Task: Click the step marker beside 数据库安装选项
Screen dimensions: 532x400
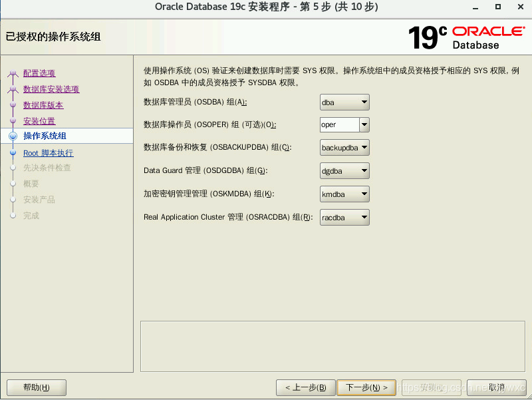Action: tap(13, 89)
